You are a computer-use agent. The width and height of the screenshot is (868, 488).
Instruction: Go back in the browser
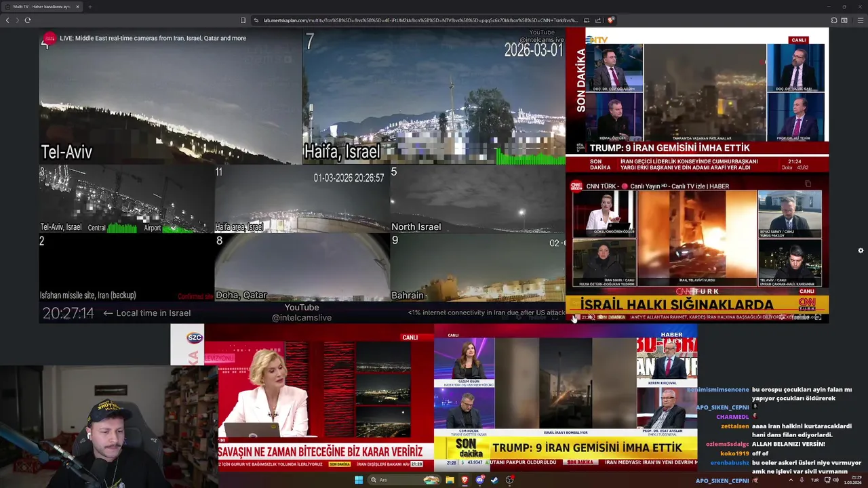pos(7,20)
